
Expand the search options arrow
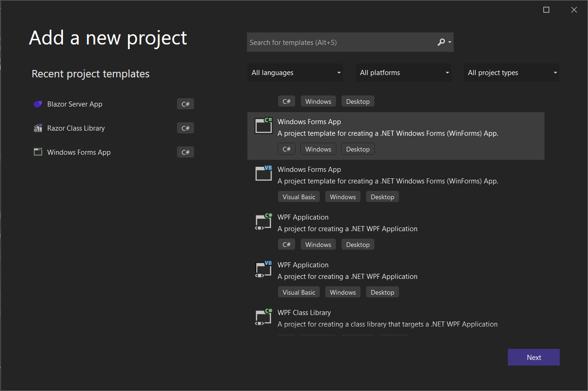pyautogui.click(x=449, y=42)
